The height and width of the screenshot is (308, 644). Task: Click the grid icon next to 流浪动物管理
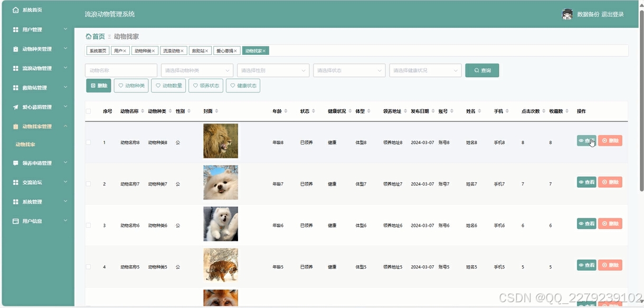(16, 69)
